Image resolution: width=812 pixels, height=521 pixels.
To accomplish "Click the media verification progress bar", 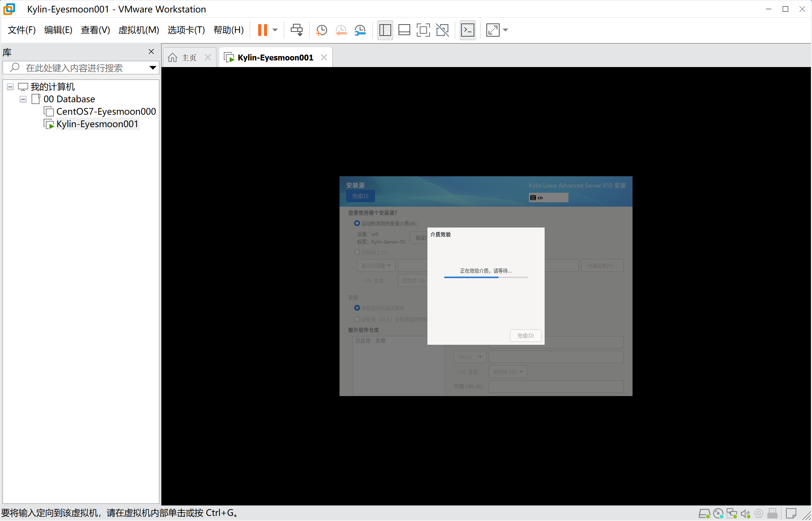I will tap(486, 277).
